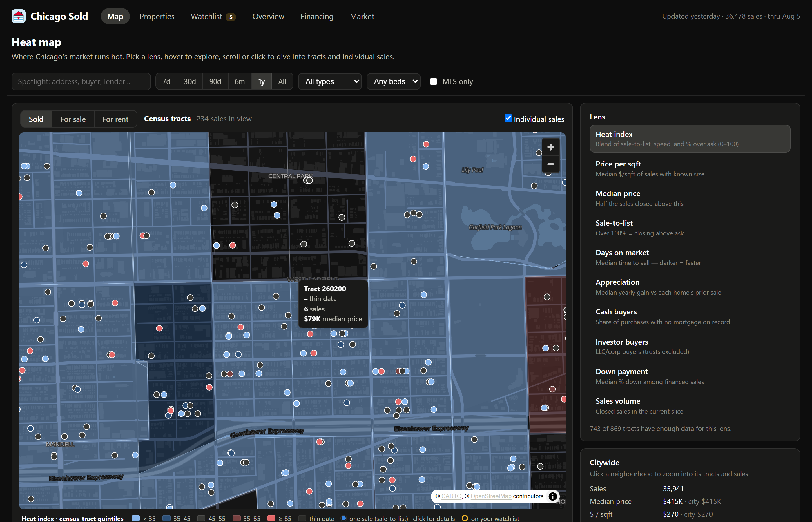Switch to the Properties tab

click(x=157, y=16)
